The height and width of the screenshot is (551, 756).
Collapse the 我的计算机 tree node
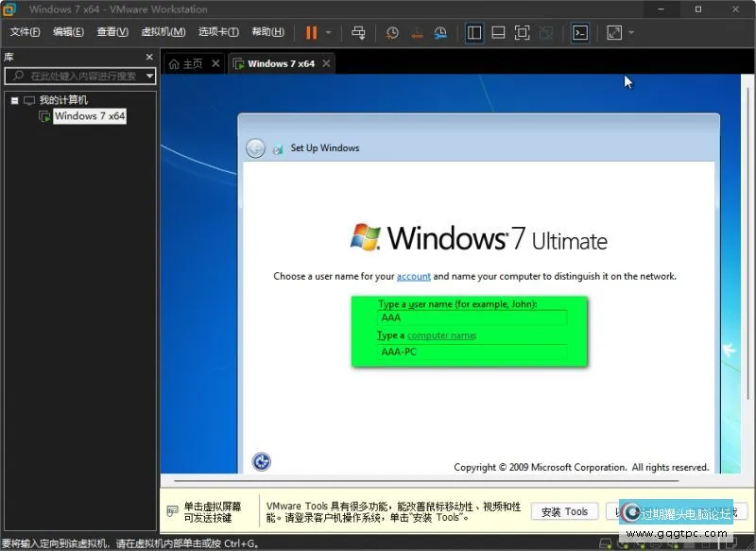click(x=15, y=100)
